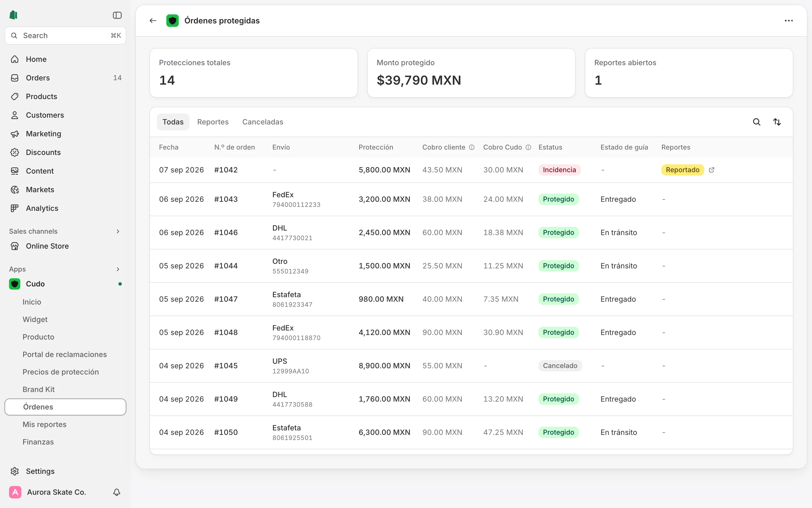Screen dimensions: 812x508
Task: Click the Reportado badge on order #1042
Action: pos(683,170)
